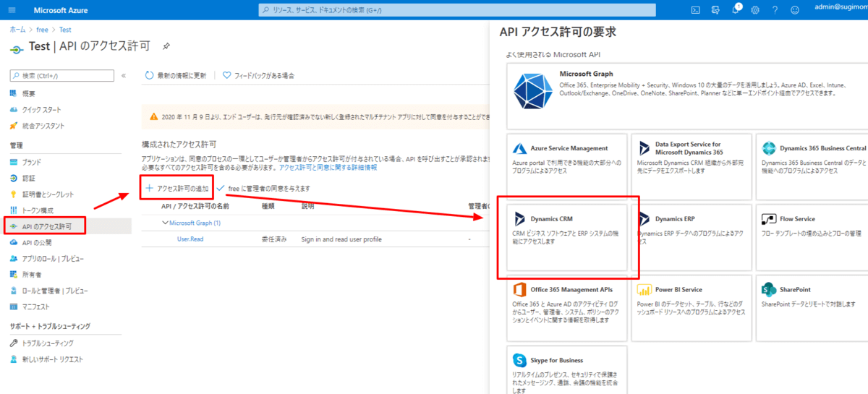Viewport: 868px width, 394px height.
Task: Select the Dynamics CRM API card
Action: click(x=567, y=237)
